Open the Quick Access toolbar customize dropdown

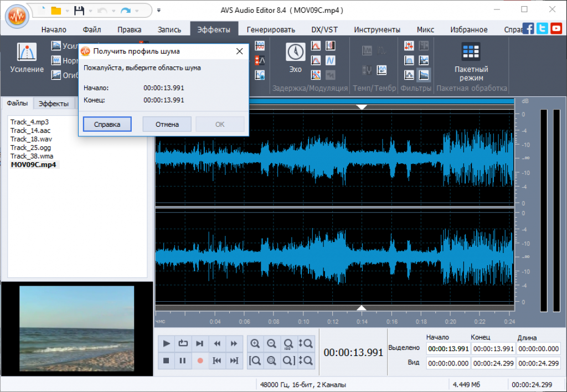159,10
